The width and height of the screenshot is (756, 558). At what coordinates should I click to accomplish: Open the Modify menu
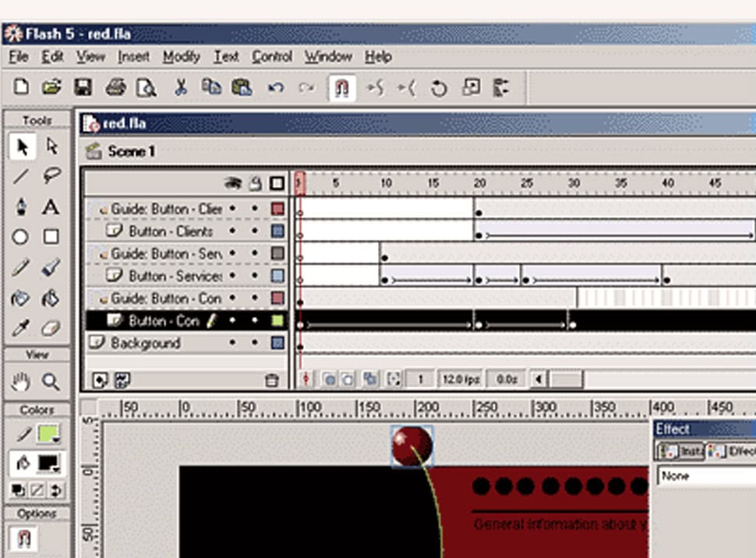click(181, 57)
